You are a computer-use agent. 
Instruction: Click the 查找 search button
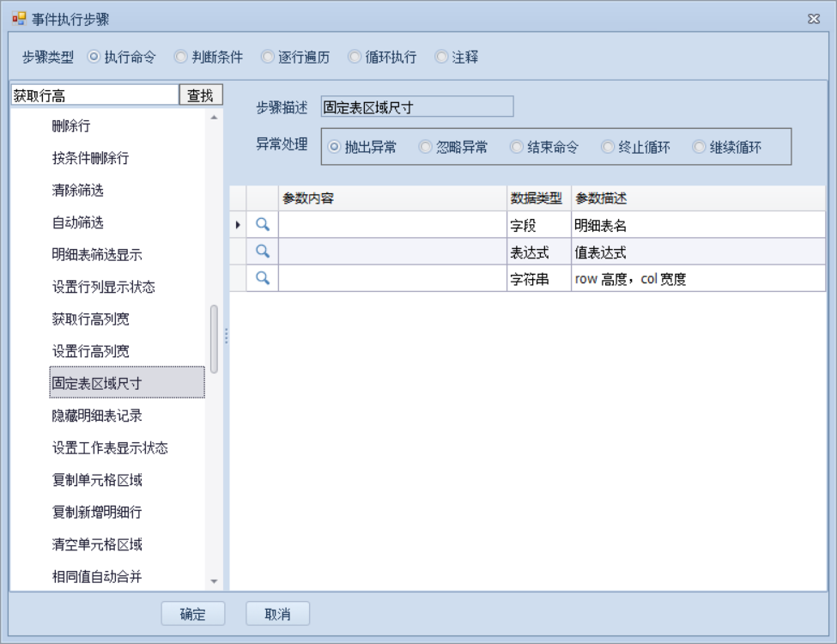click(200, 95)
